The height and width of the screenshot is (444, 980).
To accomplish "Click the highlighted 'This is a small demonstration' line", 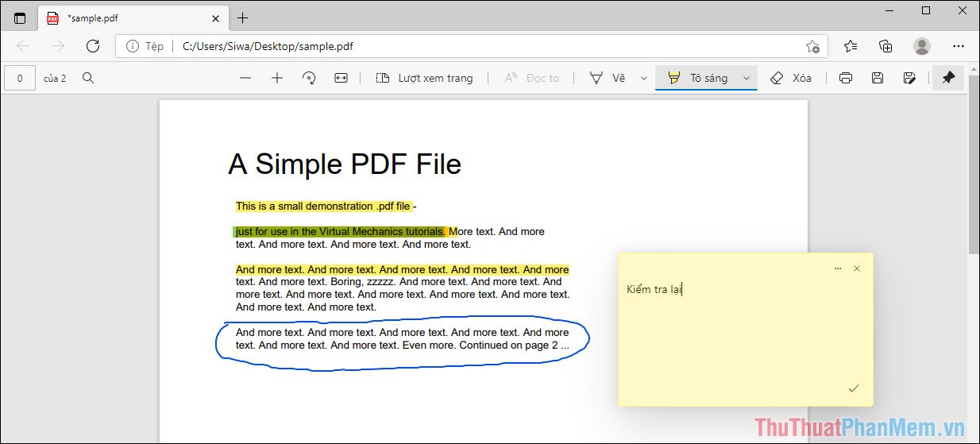I will point(324,207).
